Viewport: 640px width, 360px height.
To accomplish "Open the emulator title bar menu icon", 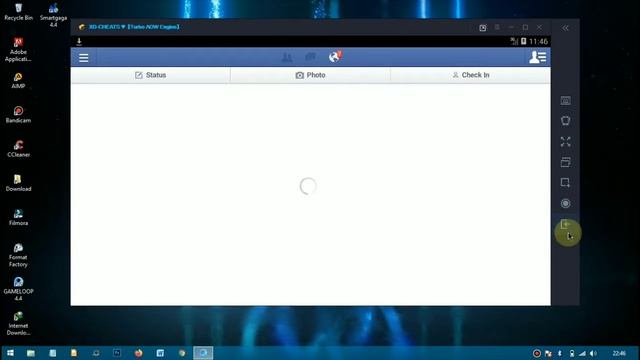I will point(497,27).
